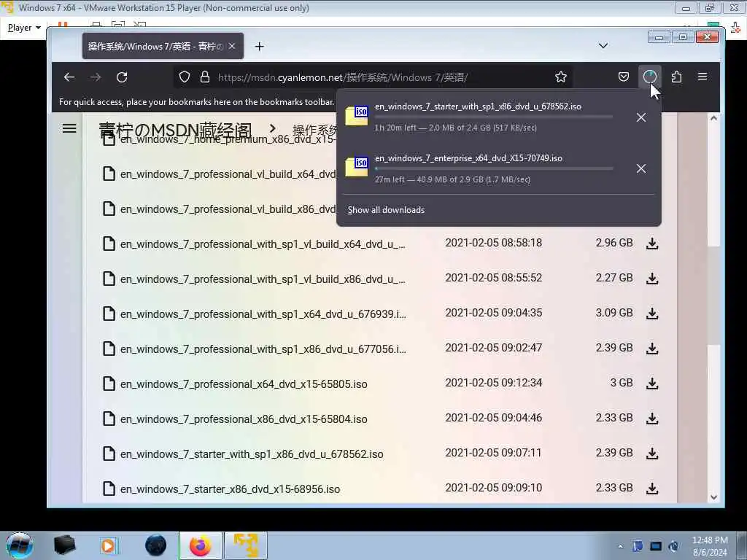Viewport: 747px width, 560px height.
Task: Download professional_with_sp1_vl_build_x64 2.96 GB file
Action: [652, 244]
